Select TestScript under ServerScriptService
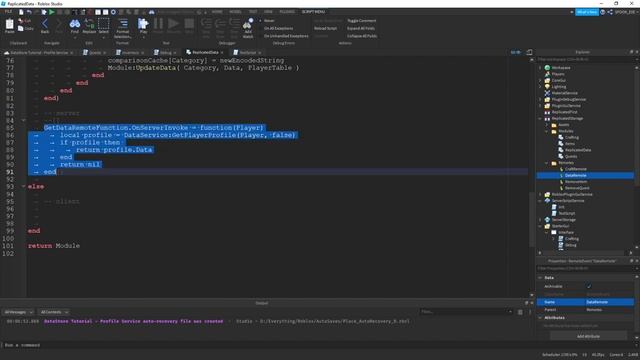Viewport: 640px width, 360px height. click(x=567, y=213)
